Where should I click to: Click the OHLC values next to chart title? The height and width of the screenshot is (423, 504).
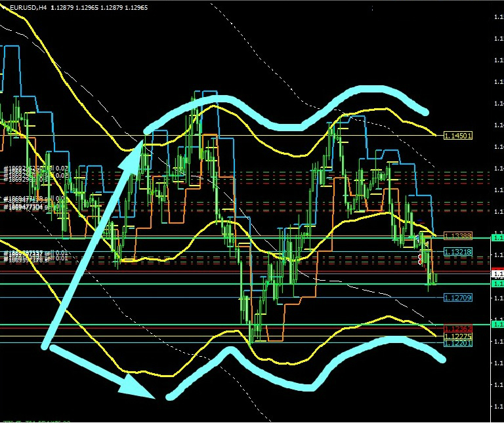coord(98,7)
